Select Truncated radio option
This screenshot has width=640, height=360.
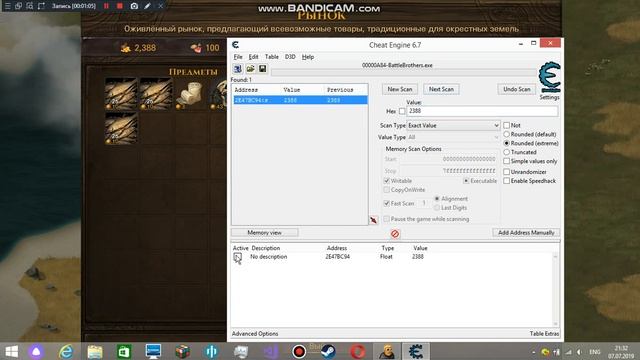507,152
